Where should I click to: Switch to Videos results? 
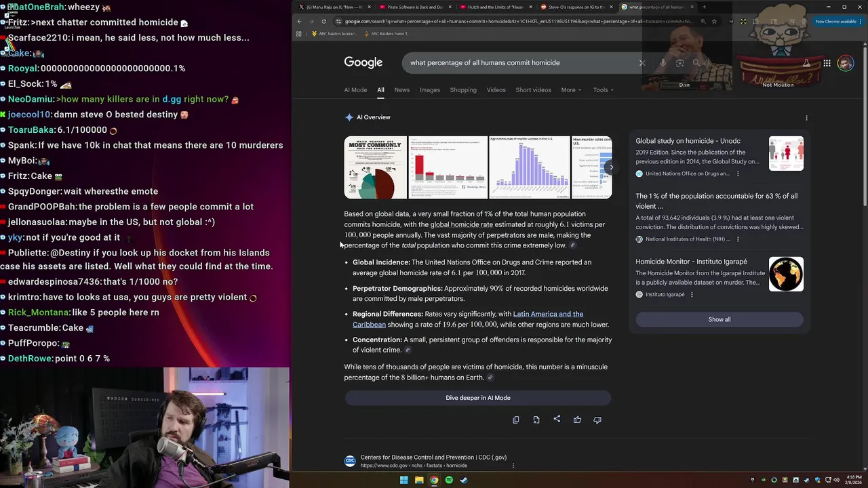[496, 90]
